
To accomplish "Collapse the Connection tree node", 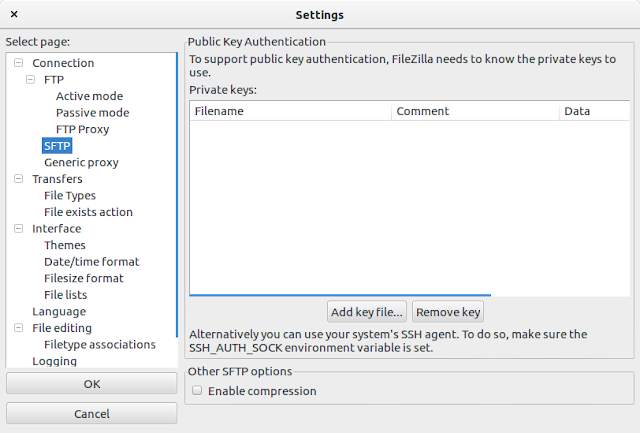I will click(18, 63).
